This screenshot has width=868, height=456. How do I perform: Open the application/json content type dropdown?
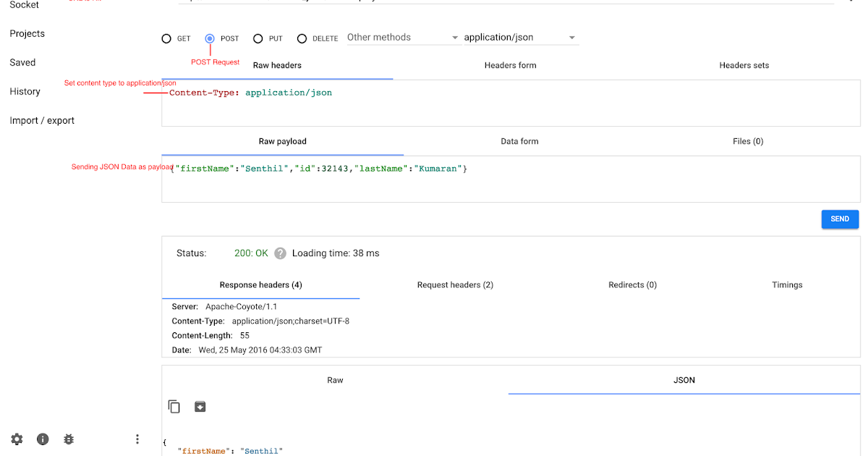pyautogui.click(x=519, y=38)
